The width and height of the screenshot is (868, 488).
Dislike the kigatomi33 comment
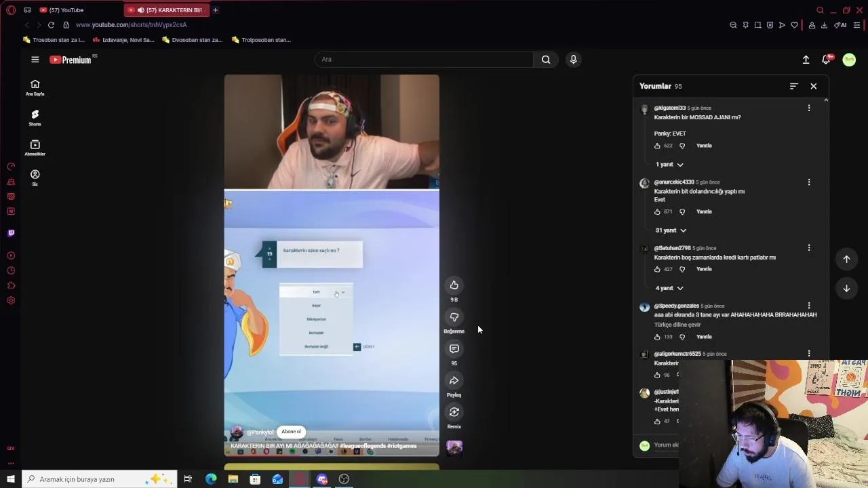tap(682, 146)
